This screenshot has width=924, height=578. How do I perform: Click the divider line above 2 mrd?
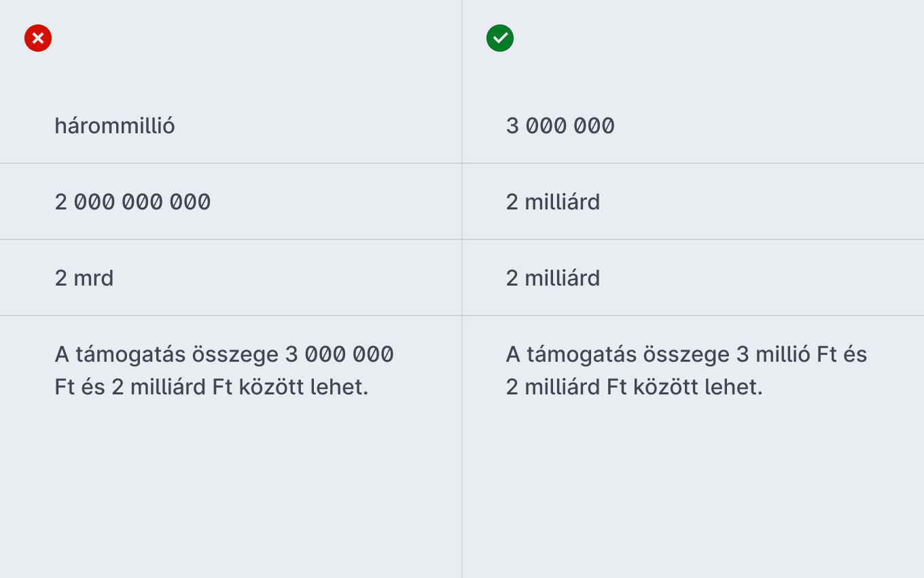point(231,239)
